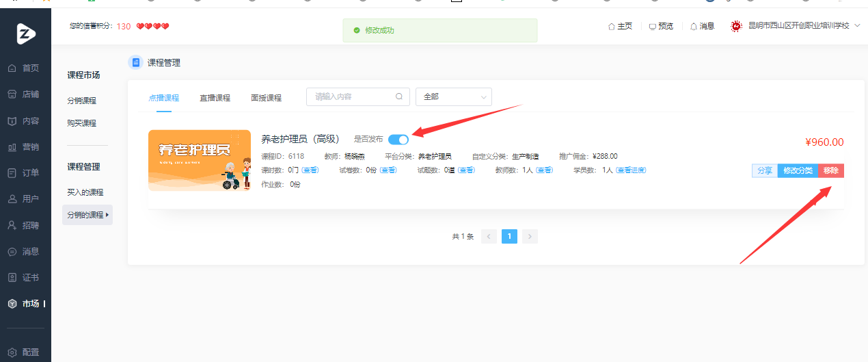Go to pagination page 1
This screenshot has height=362, width=868.
pyautogui.click(x=509, y=236)
